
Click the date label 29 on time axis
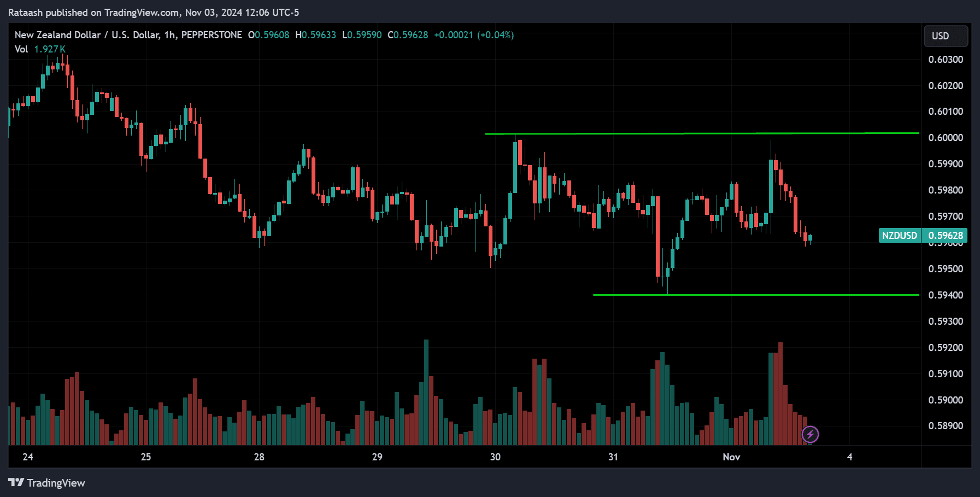(377, 457)
